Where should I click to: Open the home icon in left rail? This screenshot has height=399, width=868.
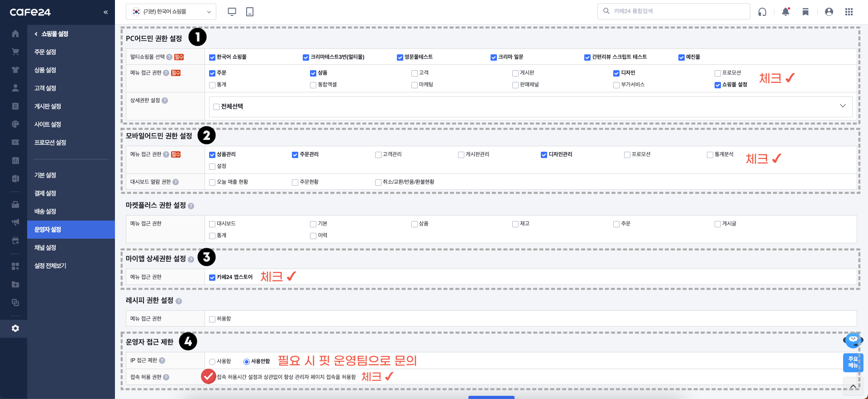15,34
